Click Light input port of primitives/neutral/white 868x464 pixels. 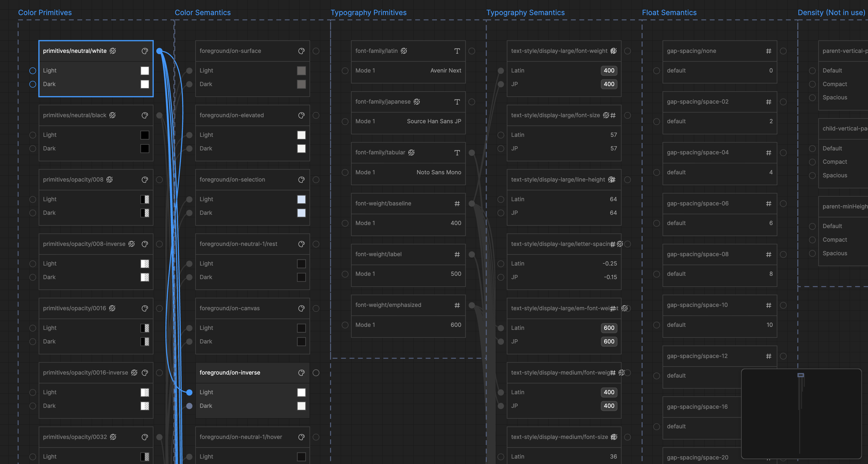pyautogui.click(x=33, y=71)
